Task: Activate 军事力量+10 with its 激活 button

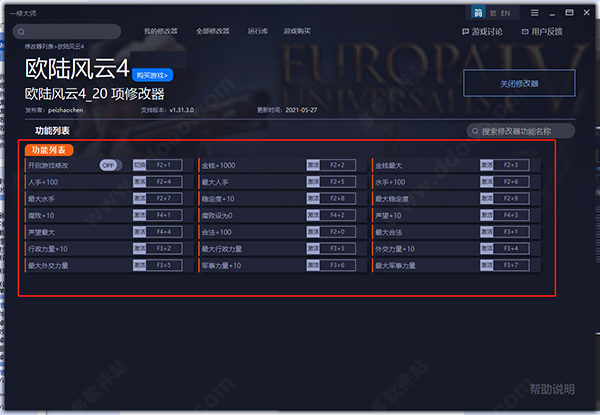Action: point(313,265)
